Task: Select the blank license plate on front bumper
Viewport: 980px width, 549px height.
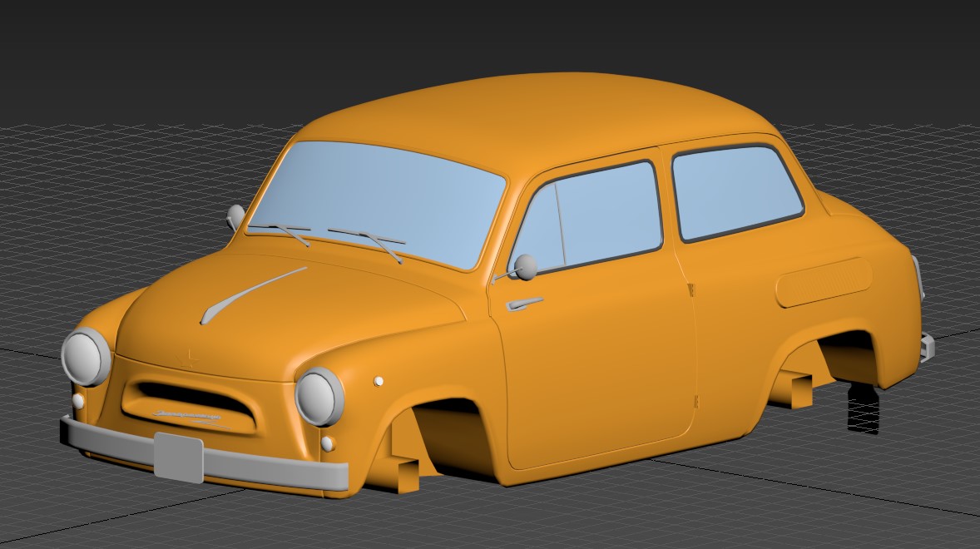Action: [x=179, y=457]
